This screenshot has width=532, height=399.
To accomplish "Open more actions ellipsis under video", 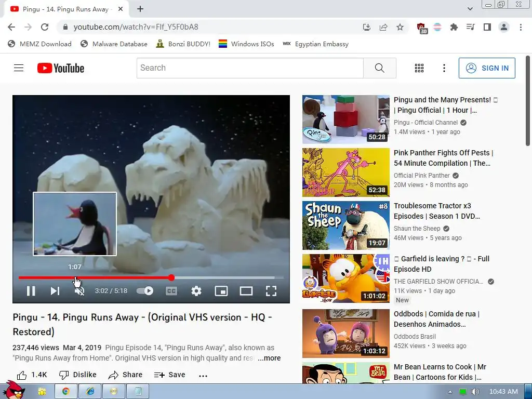I will 203,376.
